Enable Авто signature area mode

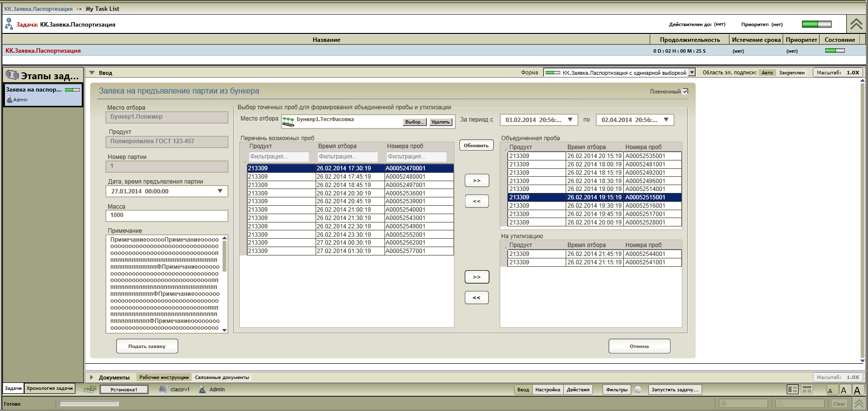[x=767, y=73]
